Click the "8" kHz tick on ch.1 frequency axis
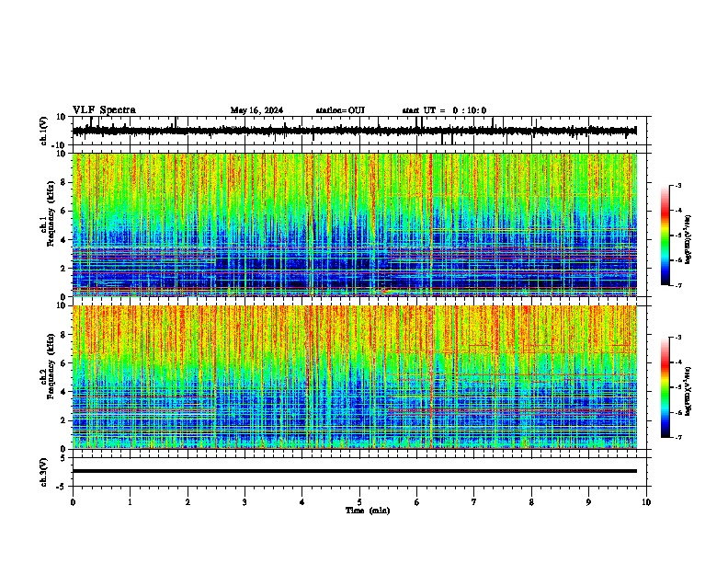The height and width of the screenshot is (563, 728). (x=64, y=182)
